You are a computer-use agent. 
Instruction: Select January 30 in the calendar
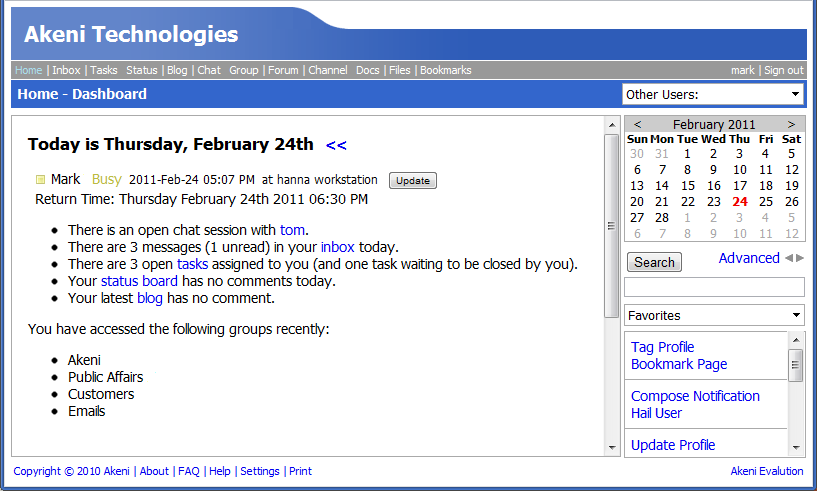click(637, 154)
